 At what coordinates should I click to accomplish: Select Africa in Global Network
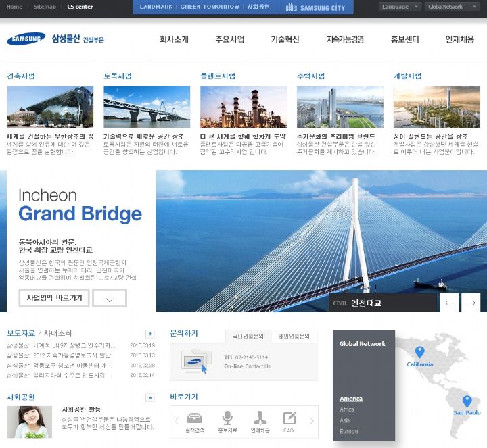[x=346, y=409]
